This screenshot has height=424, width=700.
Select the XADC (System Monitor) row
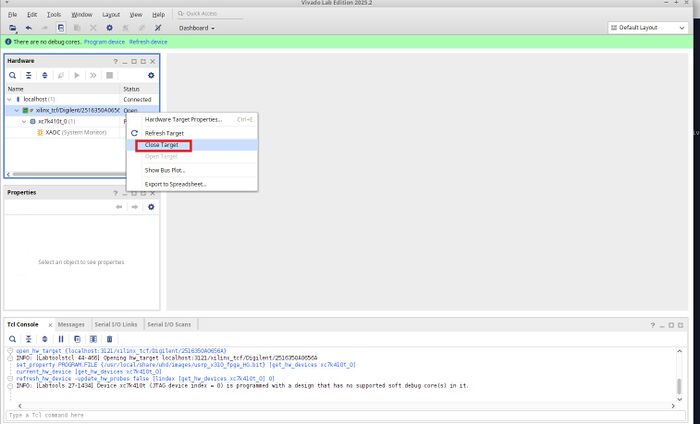pos(82,133)
